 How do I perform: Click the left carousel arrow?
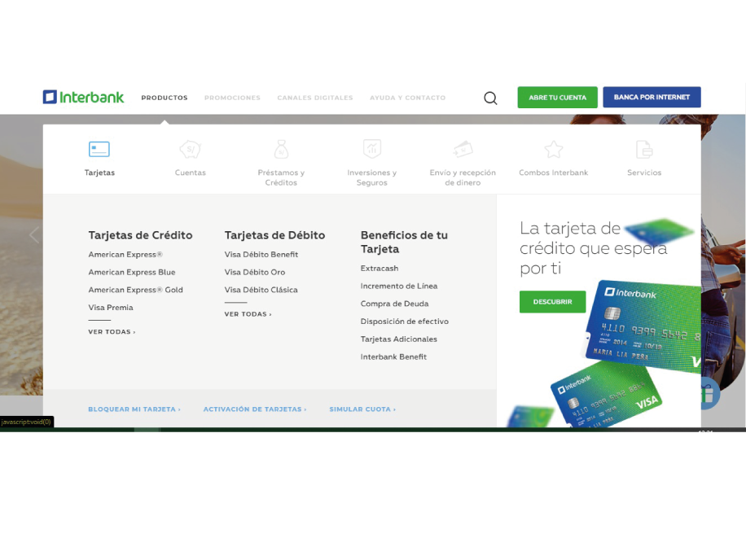point(34,234)
